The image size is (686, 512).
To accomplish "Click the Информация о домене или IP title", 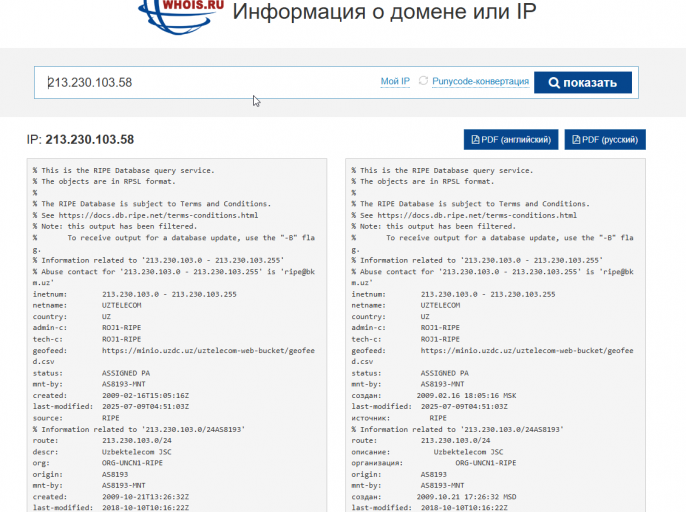I will [384, 11].
